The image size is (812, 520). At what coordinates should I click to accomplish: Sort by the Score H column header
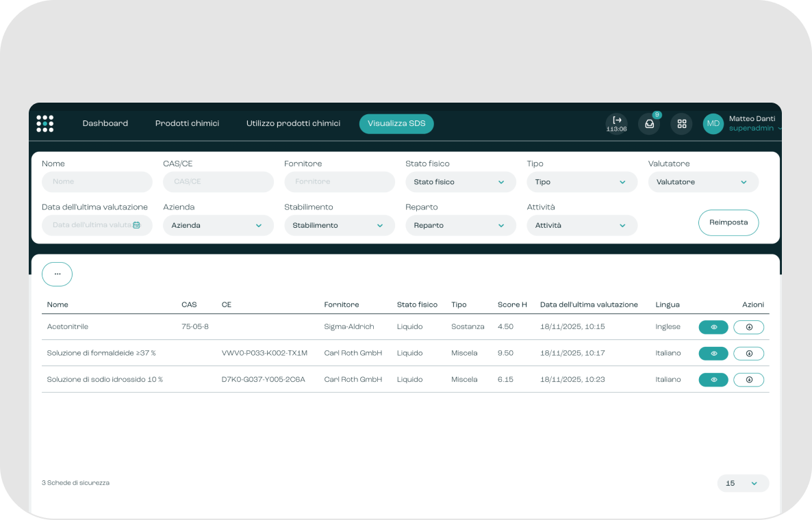512,304
